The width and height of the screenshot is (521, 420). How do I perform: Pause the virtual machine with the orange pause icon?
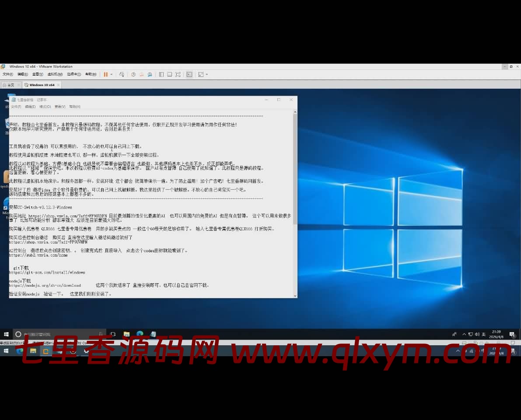click(x=106, y=74)
